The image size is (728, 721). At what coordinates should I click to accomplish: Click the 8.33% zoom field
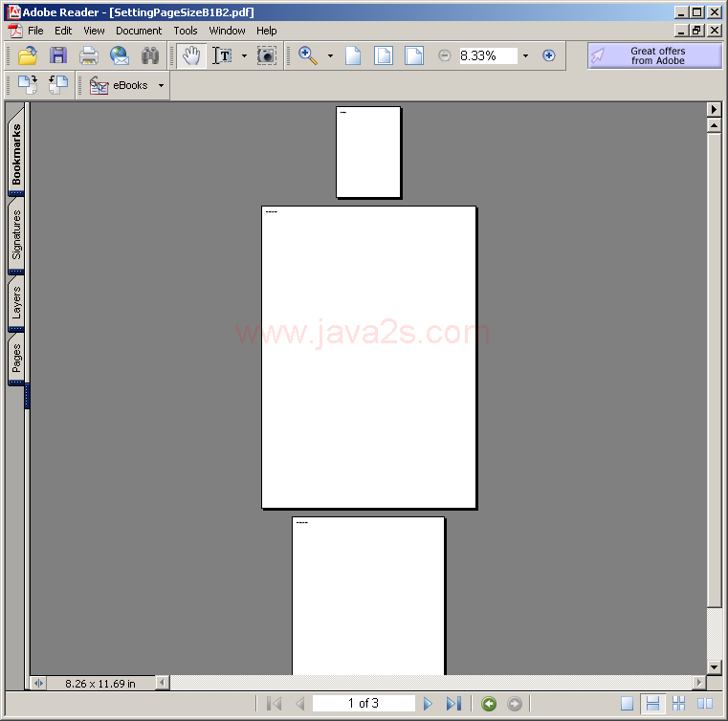click(x=488, y=55)
